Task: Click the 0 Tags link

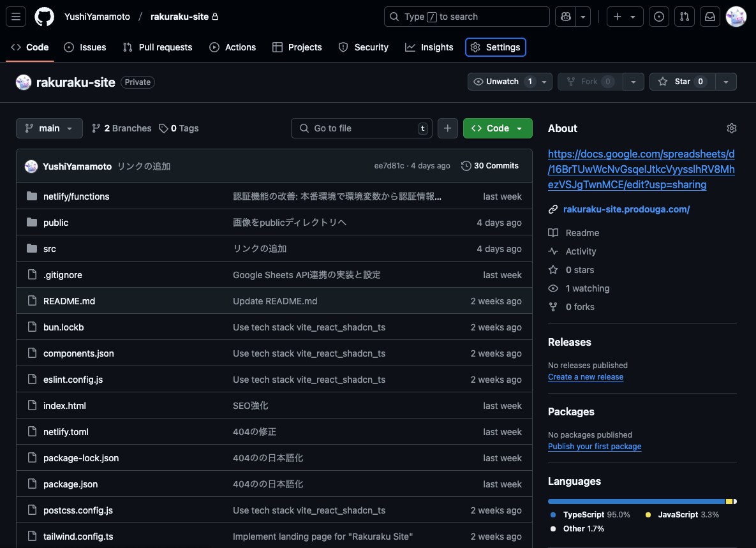Action: (179, 128)
